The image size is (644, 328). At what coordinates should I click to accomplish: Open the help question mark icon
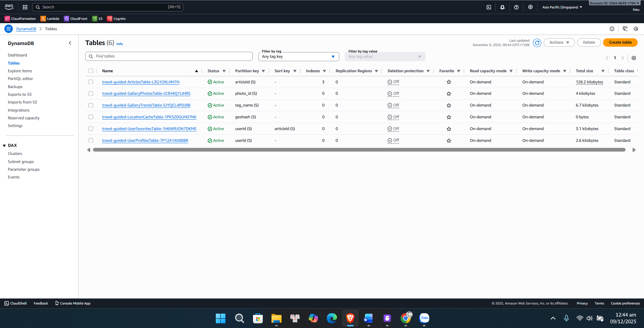pyautogui.click(x=516, y=7)
